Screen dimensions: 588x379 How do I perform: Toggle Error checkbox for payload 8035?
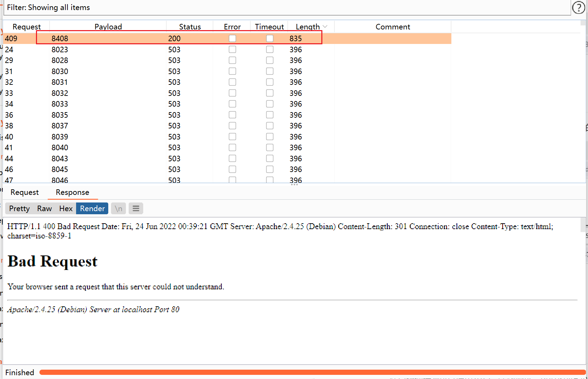pyautogui.click(x=232, y=115)
